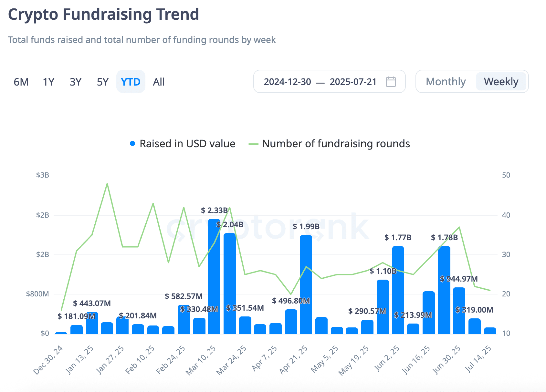
Task: Select the 1Y time range
Action: point(48,82)
